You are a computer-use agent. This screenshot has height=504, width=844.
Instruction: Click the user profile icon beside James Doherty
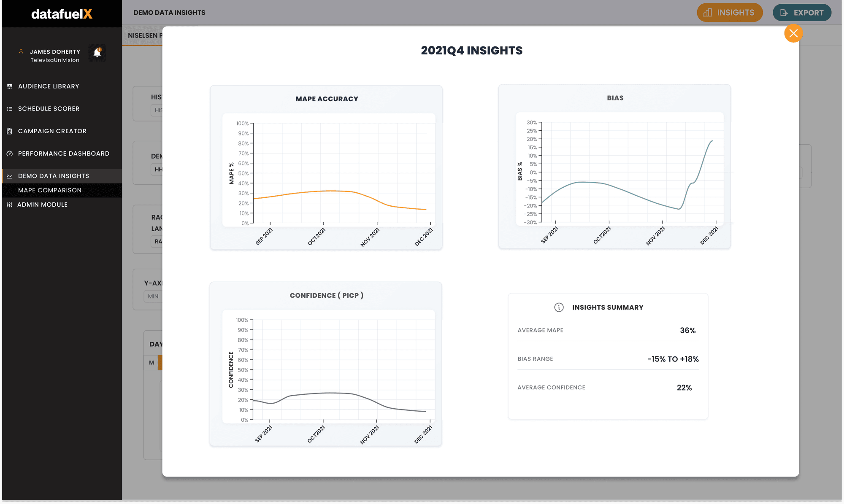click(21, 51)
